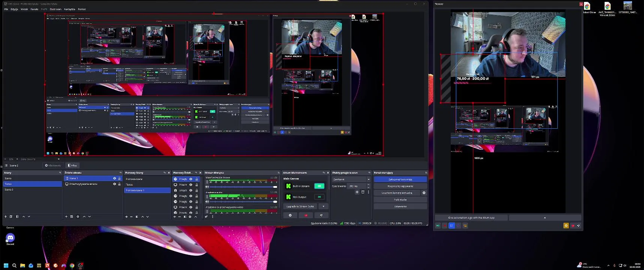Add a source in Źródła obrazu panel
Screen dimensions: 644x270
point(66,216)
